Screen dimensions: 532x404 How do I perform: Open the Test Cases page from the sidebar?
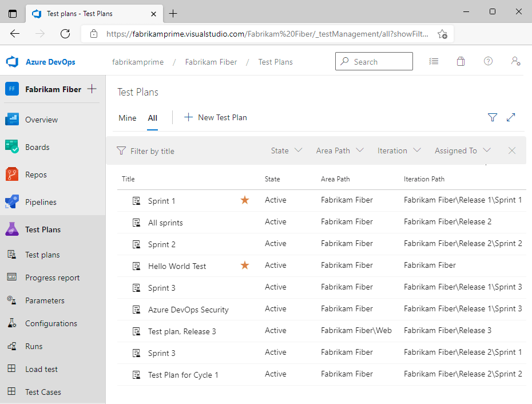pos(43,392)
